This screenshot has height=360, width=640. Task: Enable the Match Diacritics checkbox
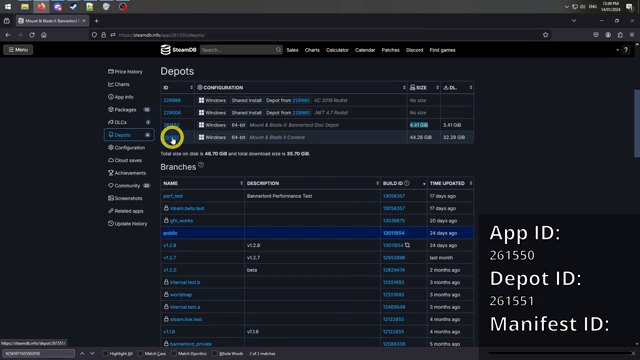coord(174,353)
